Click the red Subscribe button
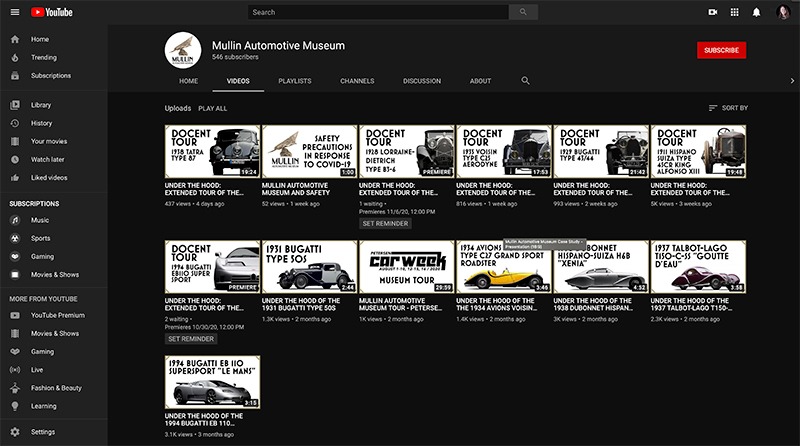Screen dimensions: 800x446 click(x=721, y=50)
